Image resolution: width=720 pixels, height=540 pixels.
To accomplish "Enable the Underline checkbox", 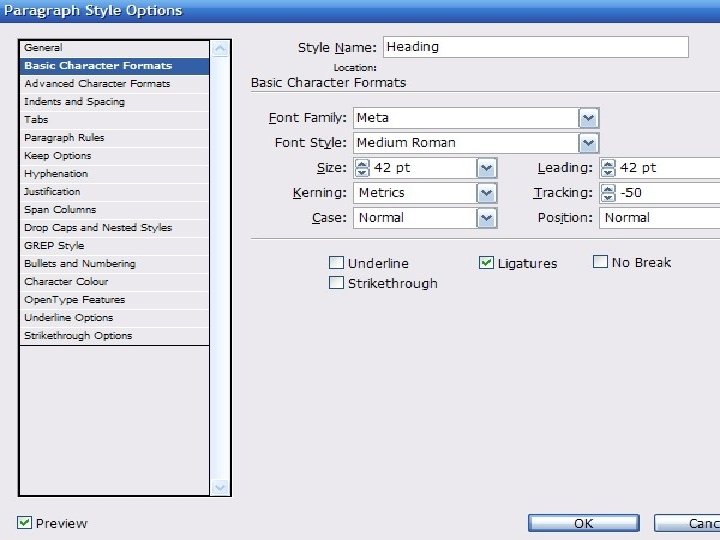I will point(336,263).
